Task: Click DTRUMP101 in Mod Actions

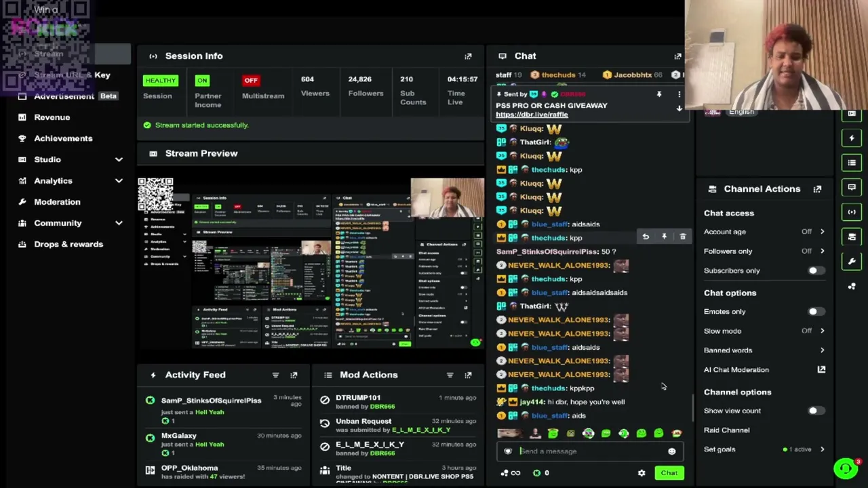Action: coord(358,398)
